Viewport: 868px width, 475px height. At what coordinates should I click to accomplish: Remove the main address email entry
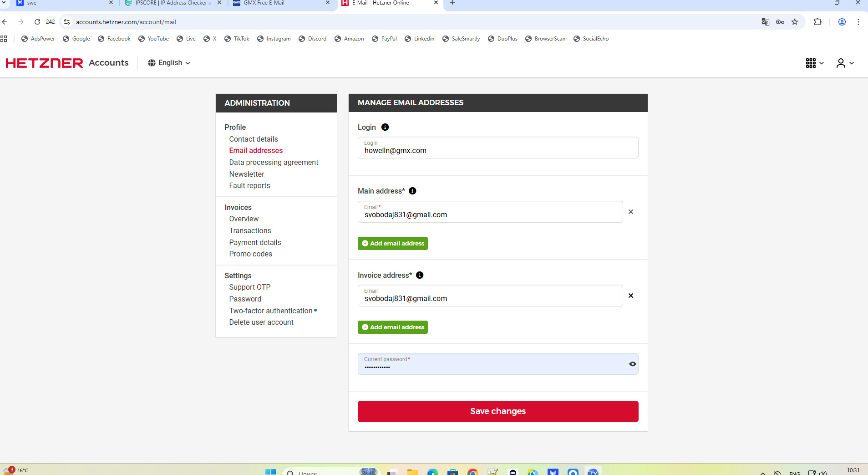click(x=631, y=212)
